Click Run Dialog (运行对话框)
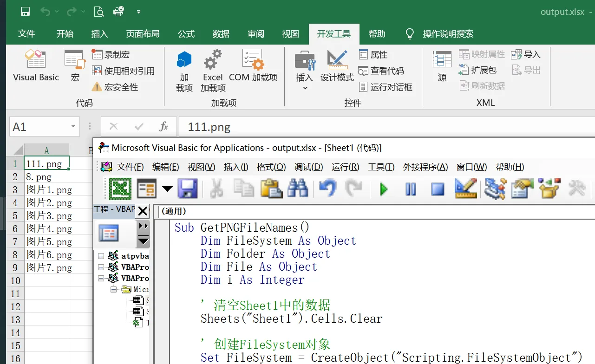595x364 pixels. 386,87
